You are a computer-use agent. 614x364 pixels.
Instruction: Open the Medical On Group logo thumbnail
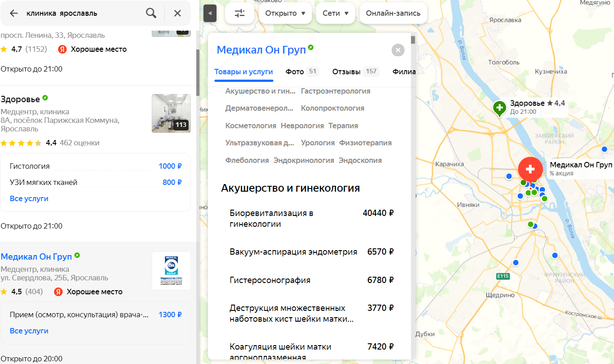171,271
